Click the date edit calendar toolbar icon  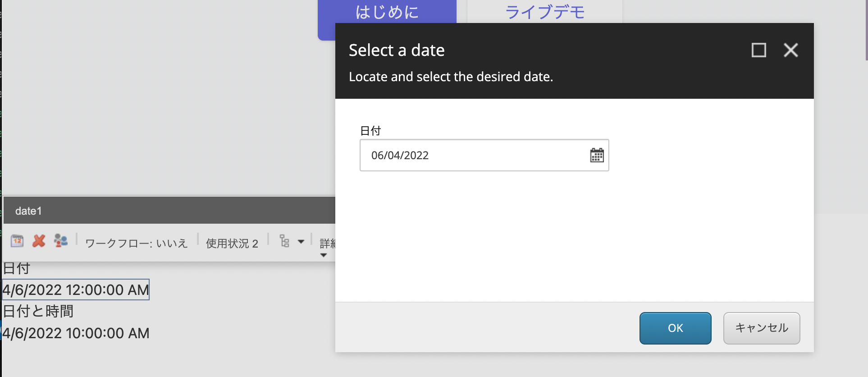point(17,241)
